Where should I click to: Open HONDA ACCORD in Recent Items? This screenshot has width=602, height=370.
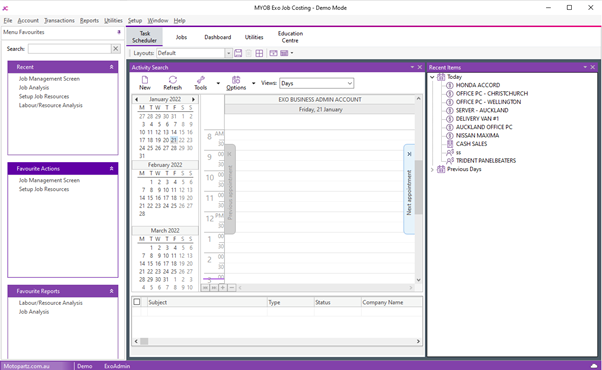click(x=478, y=85)
